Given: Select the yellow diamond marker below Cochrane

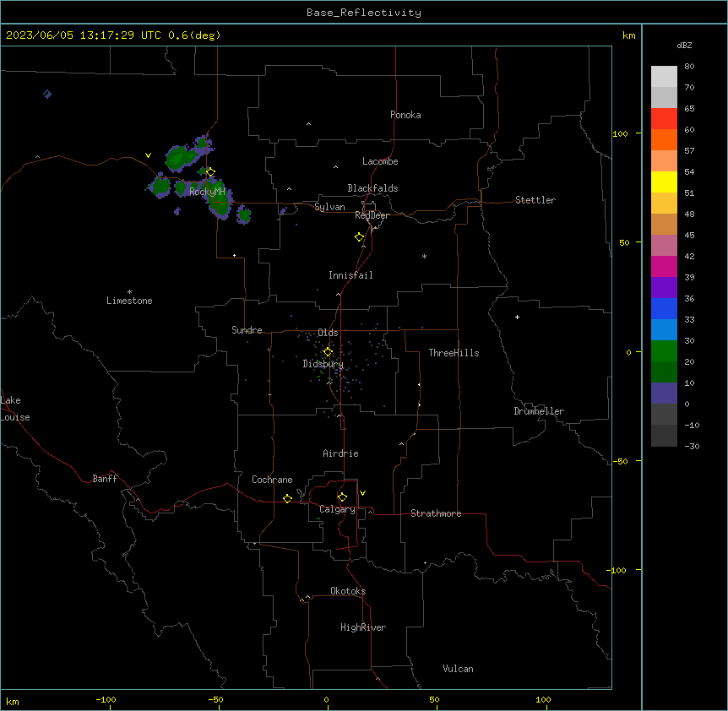Looking at the screenshot, I should [287, 498].
